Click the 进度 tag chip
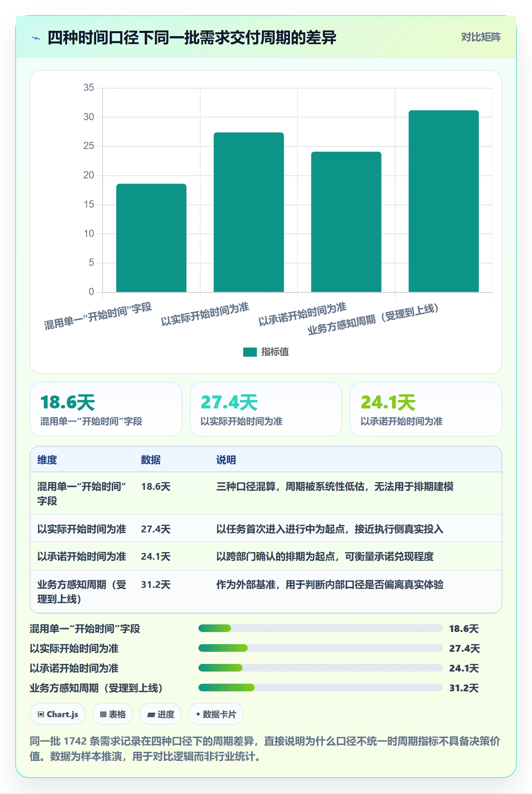The image size is (532, 794). (160, 714)
